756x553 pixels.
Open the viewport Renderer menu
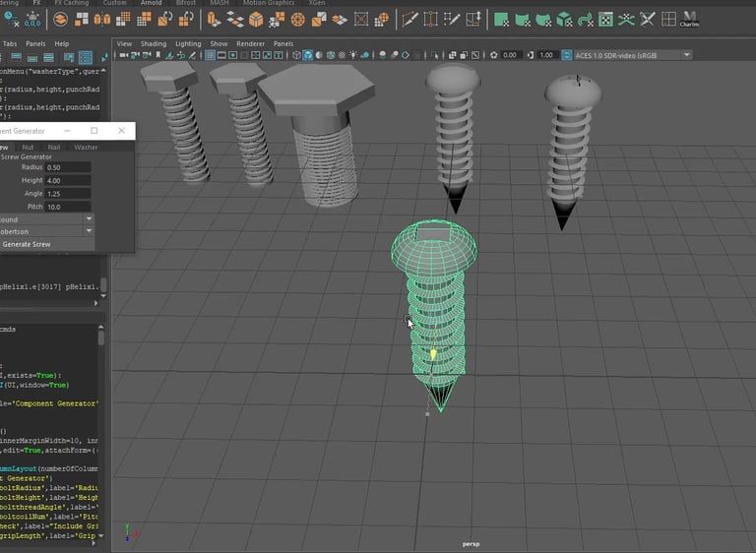coord(250,43)
